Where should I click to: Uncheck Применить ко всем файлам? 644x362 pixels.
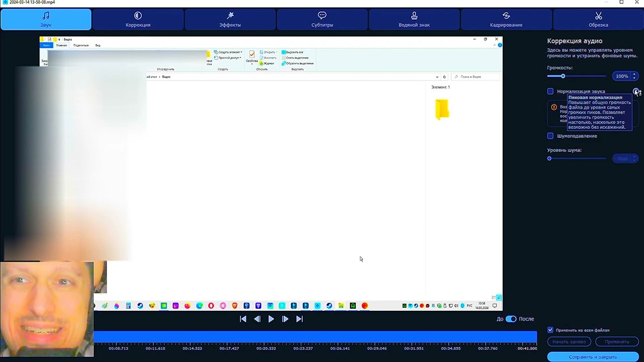point(550,330)
